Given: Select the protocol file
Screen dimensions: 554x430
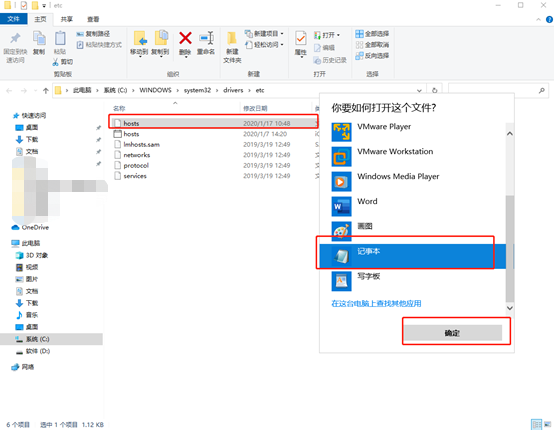Looking at the screenshot, I should click(x=214, y=165).
